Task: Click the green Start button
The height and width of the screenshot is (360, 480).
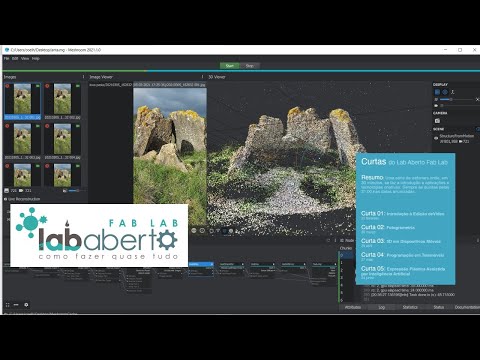Action: click(229, 66)
